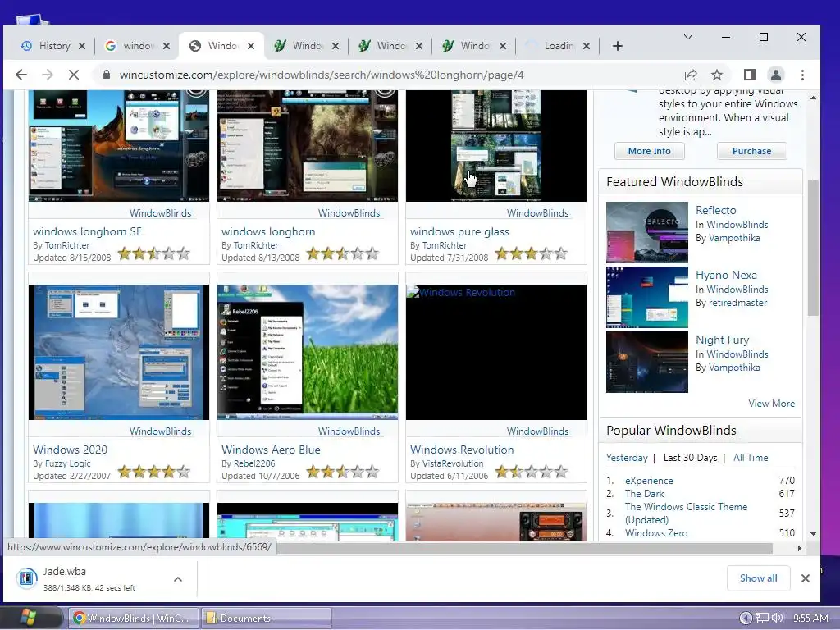This screenshot has width=840, height=630.
Task: Open eXperience in popular list
Action: tap(649, 481)
